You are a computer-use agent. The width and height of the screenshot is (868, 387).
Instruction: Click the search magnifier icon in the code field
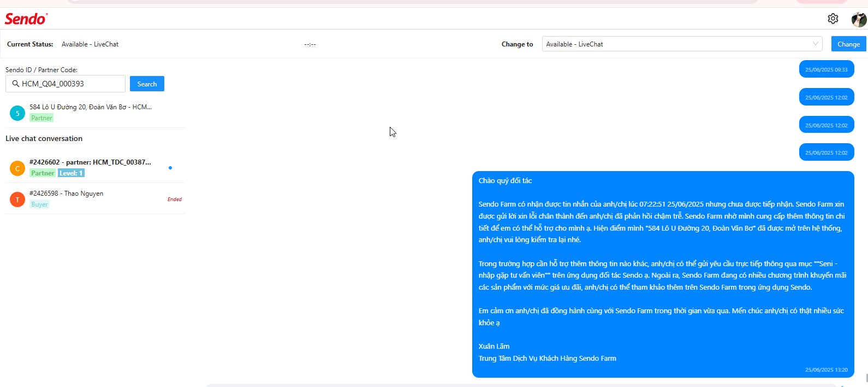tap(16, 84)
